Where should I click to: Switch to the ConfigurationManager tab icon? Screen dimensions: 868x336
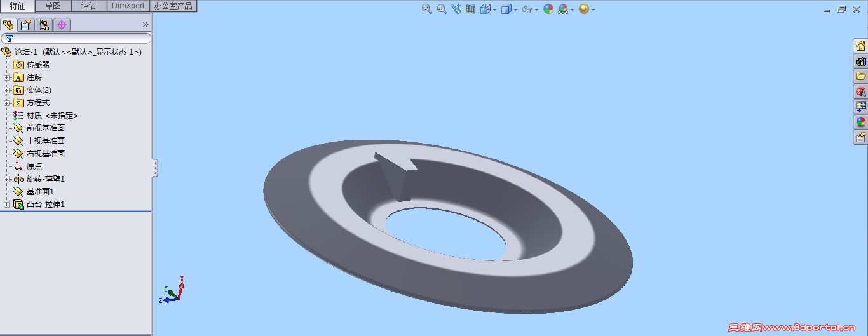(44, 25)
